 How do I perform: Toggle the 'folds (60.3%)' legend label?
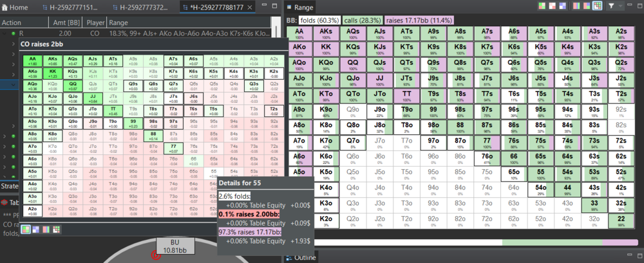click(x=319, y=21)
